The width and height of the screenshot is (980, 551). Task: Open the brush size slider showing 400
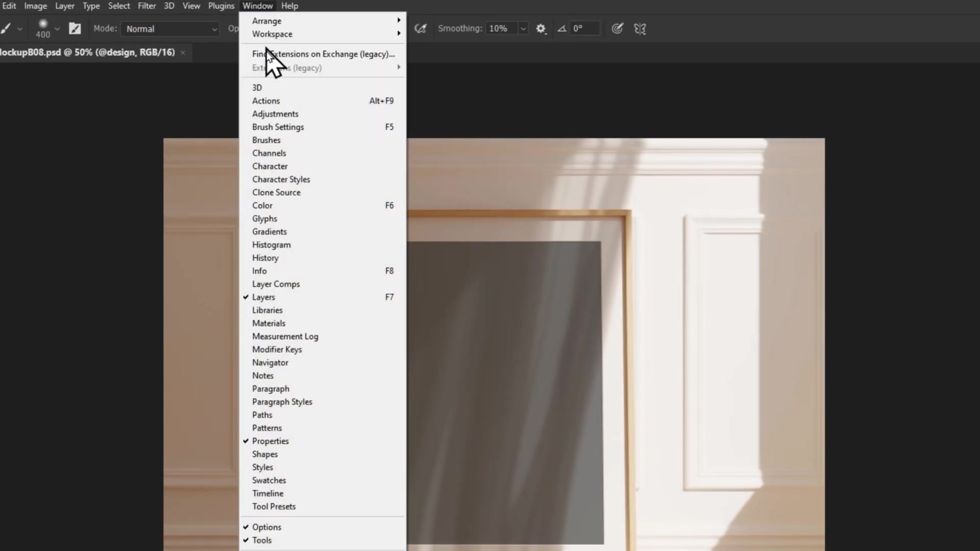(x=57, y=29)
